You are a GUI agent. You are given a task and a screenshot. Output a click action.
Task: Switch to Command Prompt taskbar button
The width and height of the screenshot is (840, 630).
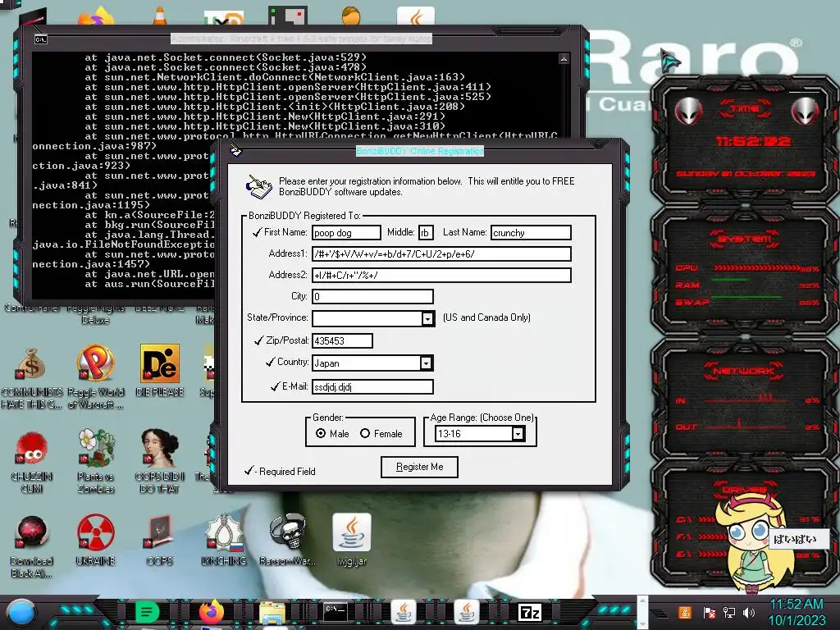pyautogui.click(x=336, y=611)
